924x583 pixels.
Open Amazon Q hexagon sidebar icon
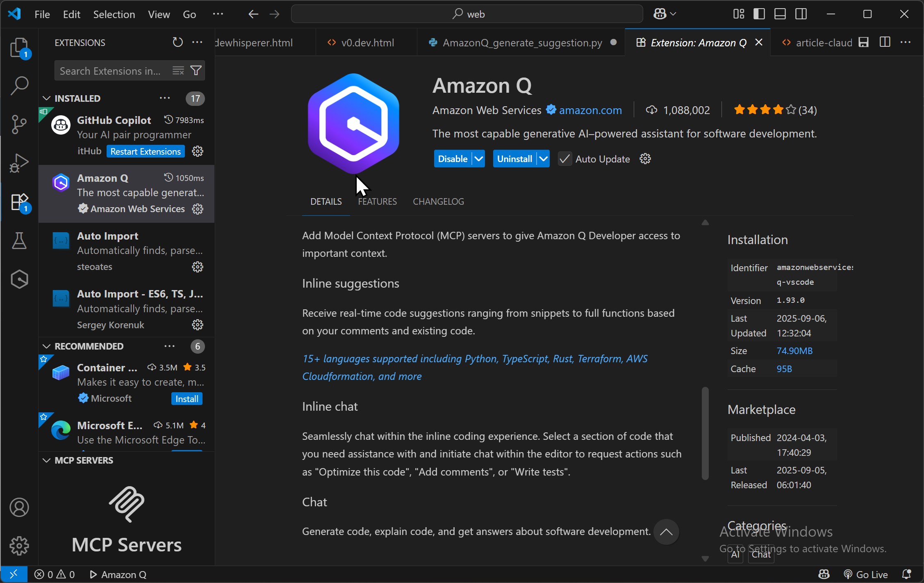pyautogui.click(x=19, y=279)
